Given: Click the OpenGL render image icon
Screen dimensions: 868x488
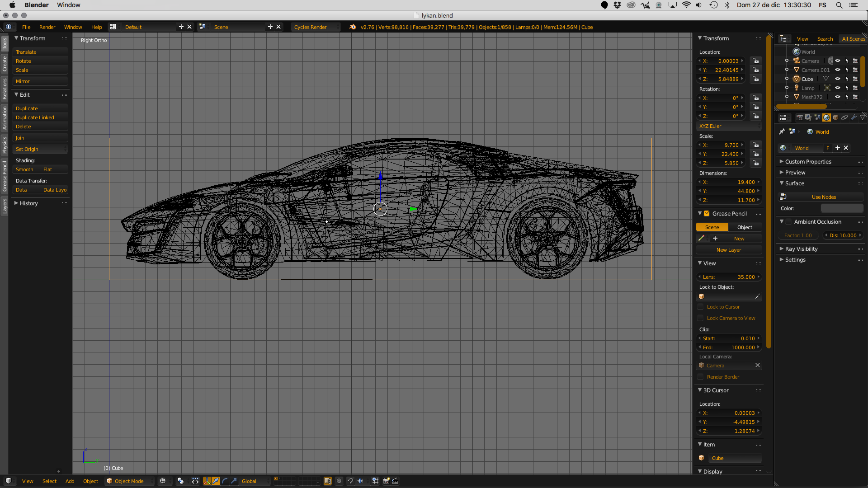Looking at the screenshot, I should (386, 481).
